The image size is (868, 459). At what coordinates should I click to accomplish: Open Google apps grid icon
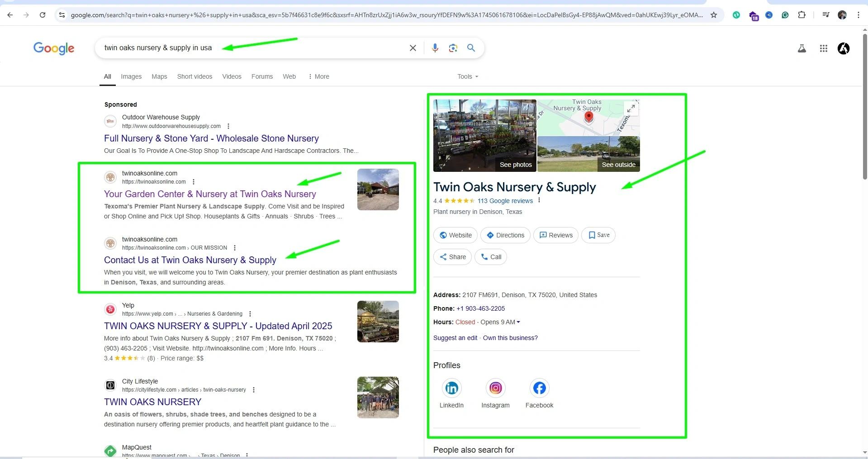pos(824,48)
